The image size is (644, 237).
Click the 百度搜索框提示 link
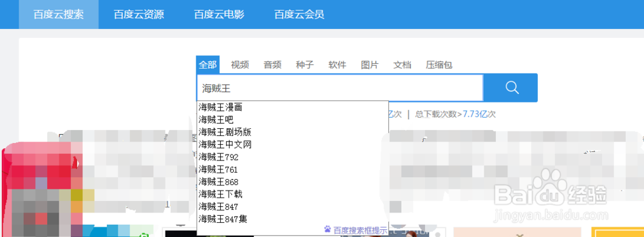360,230
